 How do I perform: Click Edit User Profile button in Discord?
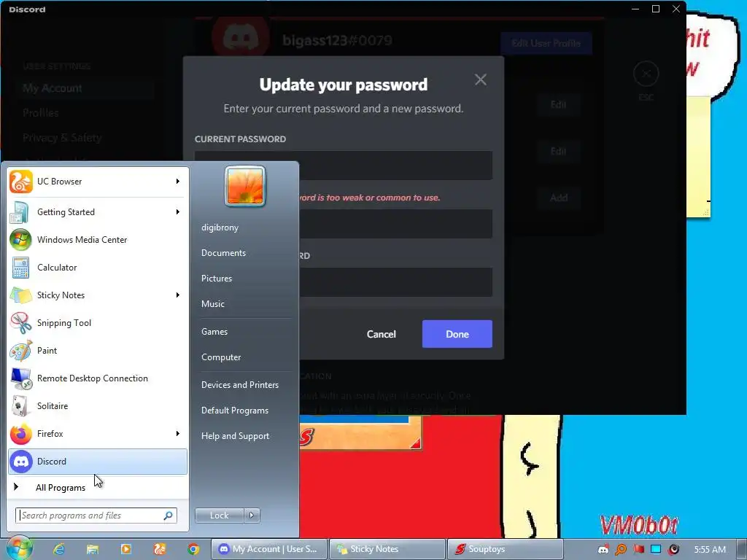pos(546,43)
